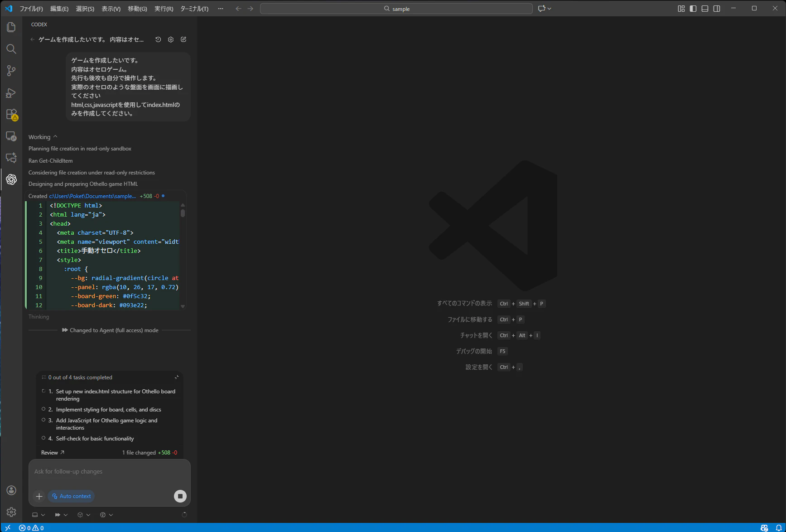This screenshot has height=532, width=786.
Task: Go back from the Codex conversation
Action: 33,39
